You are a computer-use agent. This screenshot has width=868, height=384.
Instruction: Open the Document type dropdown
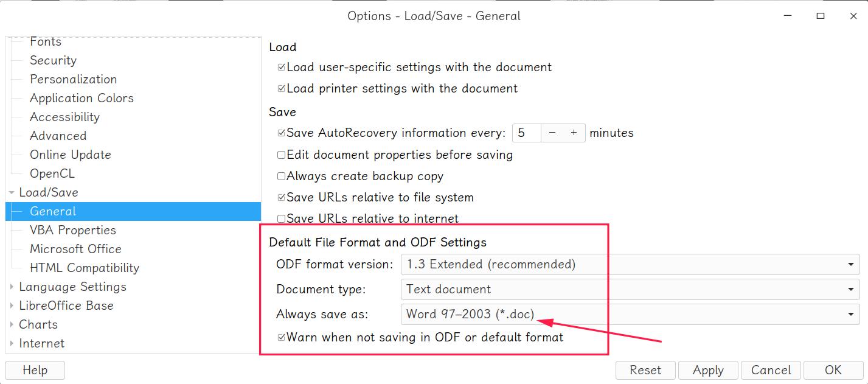pos(630,290)
